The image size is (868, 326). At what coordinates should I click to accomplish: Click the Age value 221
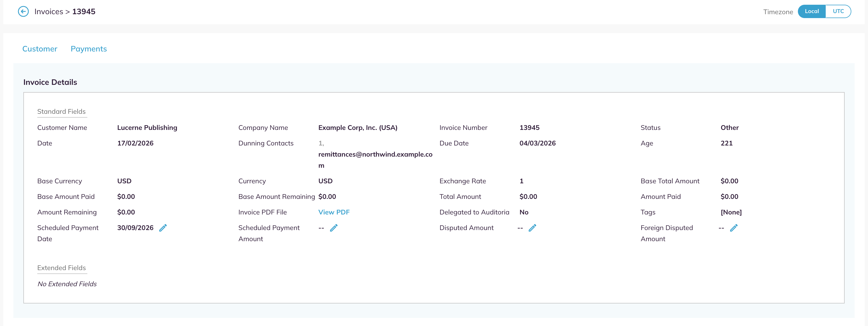726,143
